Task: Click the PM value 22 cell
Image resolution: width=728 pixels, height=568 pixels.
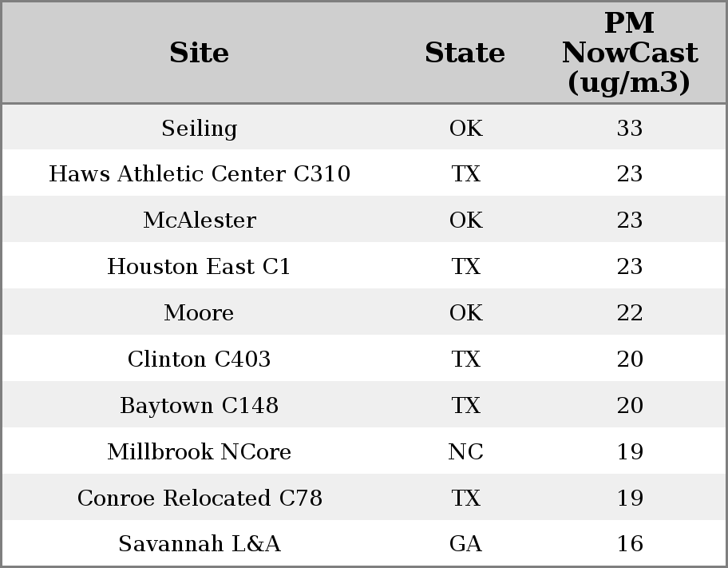Action: tap(630, 312)
